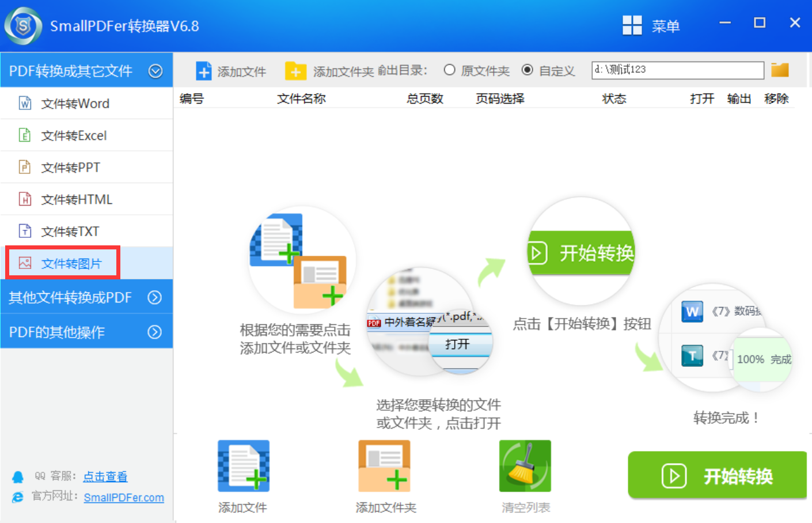Viewport: 812px width, 523px height.
Task: Maximize the SmallPDFer window
Action: click(x=760, y=23)
